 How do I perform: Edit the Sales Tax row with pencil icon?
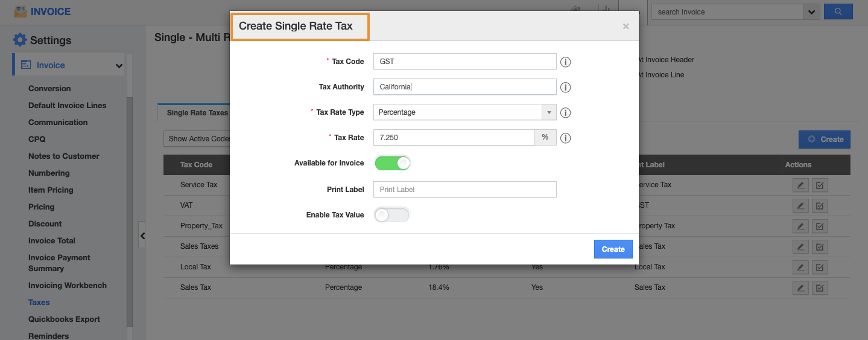tap(800, 288)
